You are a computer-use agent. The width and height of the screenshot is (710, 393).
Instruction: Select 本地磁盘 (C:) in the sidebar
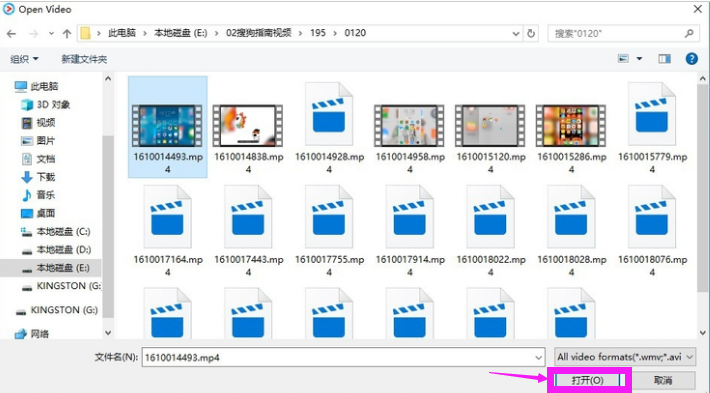[x=56, y=232]
